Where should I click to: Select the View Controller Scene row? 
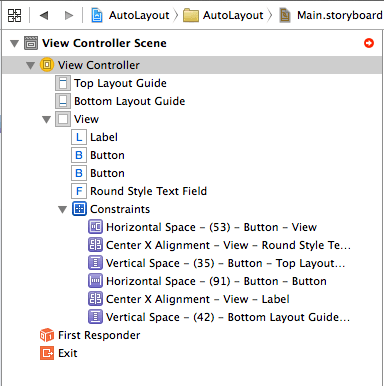192,43
